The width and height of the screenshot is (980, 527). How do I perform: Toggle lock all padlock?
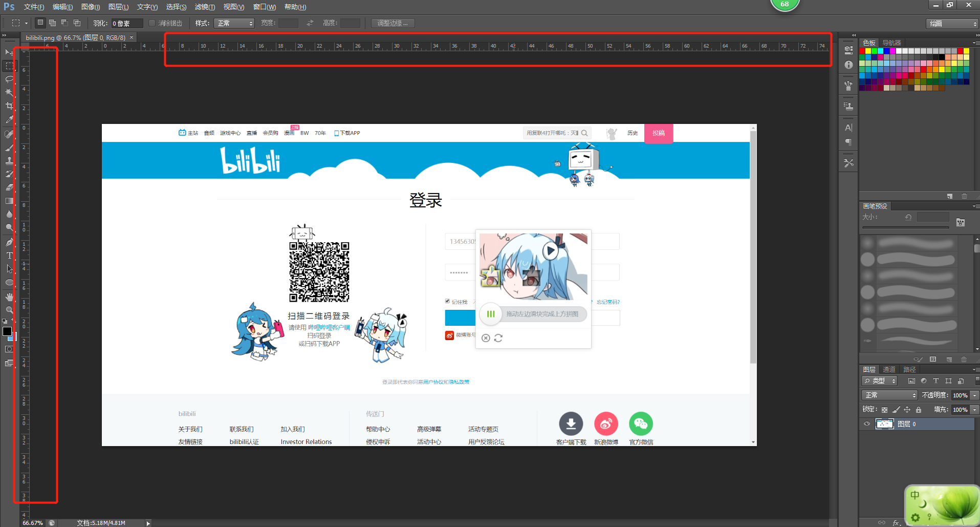click(x=919, y=410)
